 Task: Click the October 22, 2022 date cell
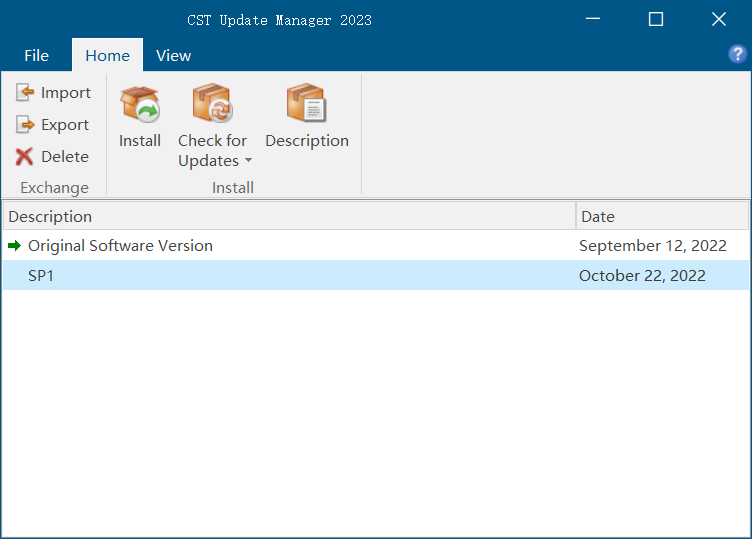click(x=642, y=275)
